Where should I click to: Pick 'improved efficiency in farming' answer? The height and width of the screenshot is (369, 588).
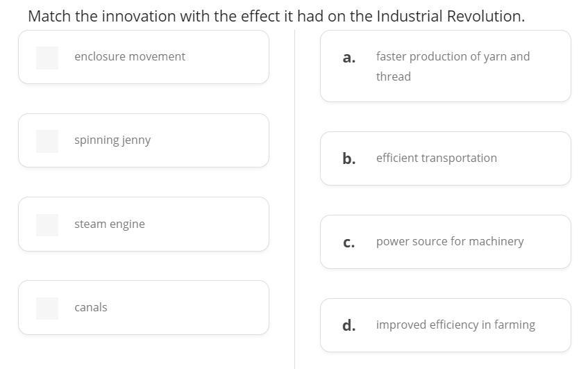(x=455, y=325)
